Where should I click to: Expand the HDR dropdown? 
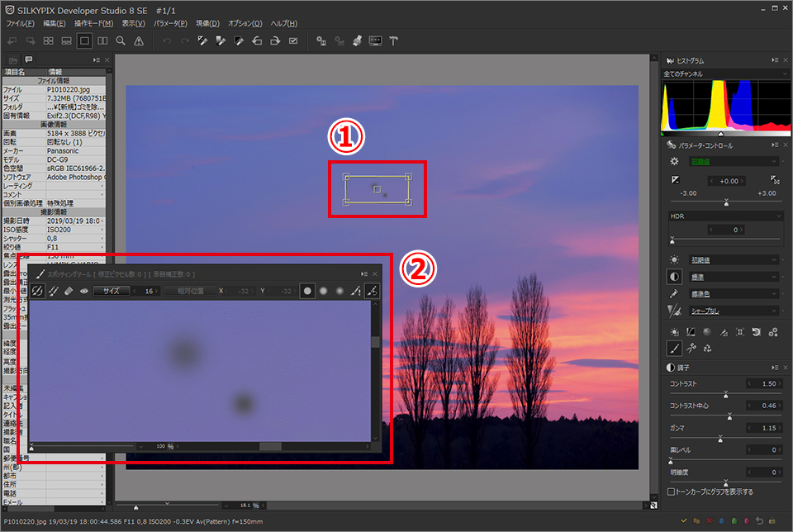725,216
